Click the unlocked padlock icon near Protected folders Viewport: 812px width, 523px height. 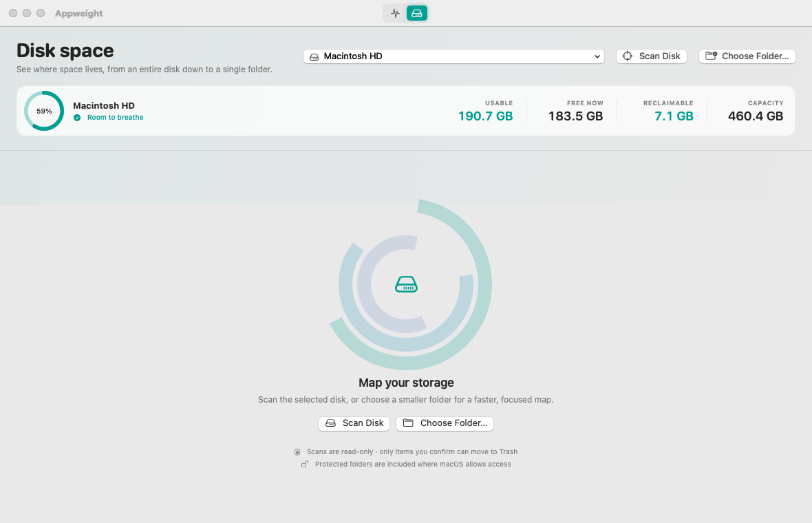coord(305,464)
